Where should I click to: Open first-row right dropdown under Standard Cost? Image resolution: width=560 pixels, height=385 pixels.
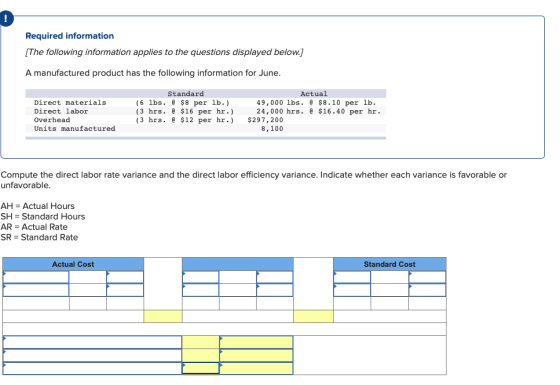(x=427, y=277)
